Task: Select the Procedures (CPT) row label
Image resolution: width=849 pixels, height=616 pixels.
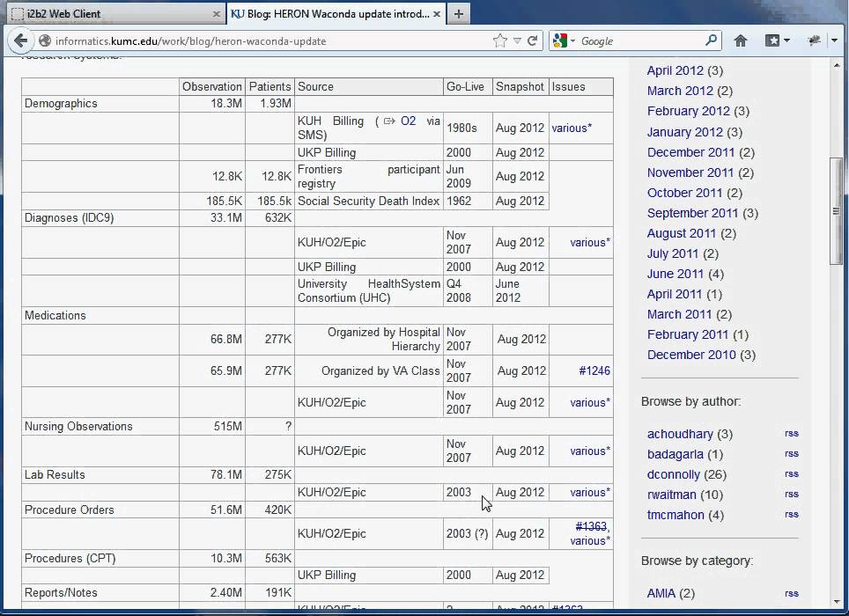Action: [70, 559]
